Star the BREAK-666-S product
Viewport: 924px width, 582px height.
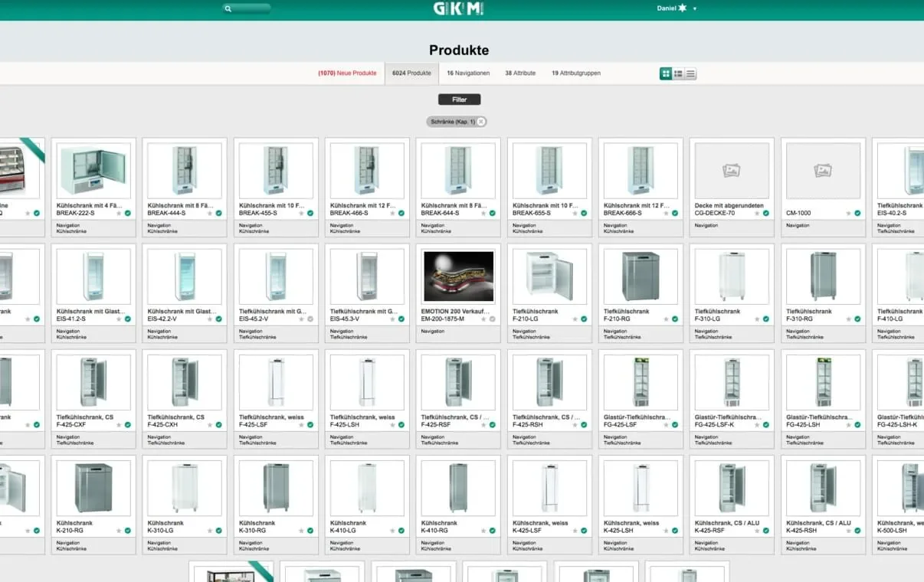click(x=667, y=213)
